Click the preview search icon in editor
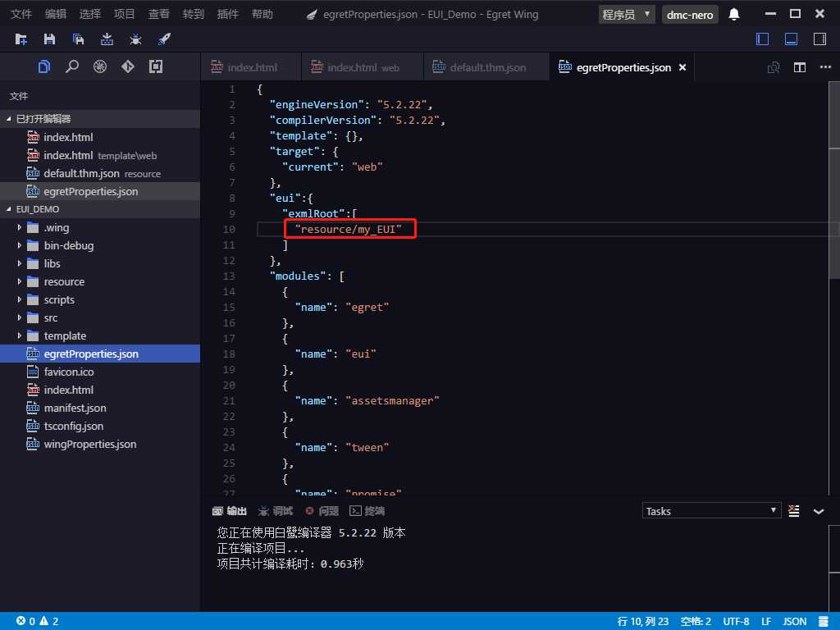840x630 pixels. pos(774,67)
